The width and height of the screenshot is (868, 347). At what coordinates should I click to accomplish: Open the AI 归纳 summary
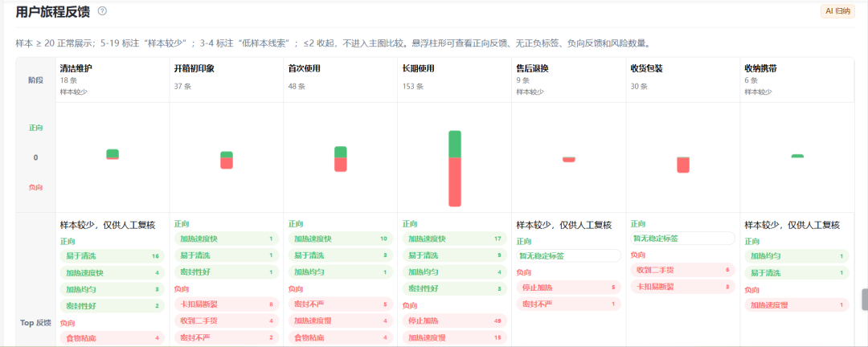837,11
